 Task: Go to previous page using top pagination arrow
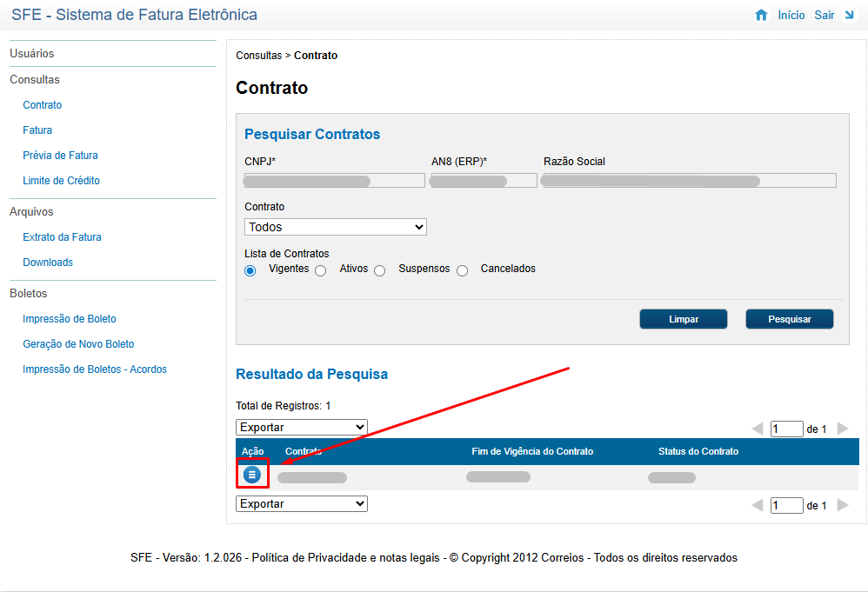[757, 429]
